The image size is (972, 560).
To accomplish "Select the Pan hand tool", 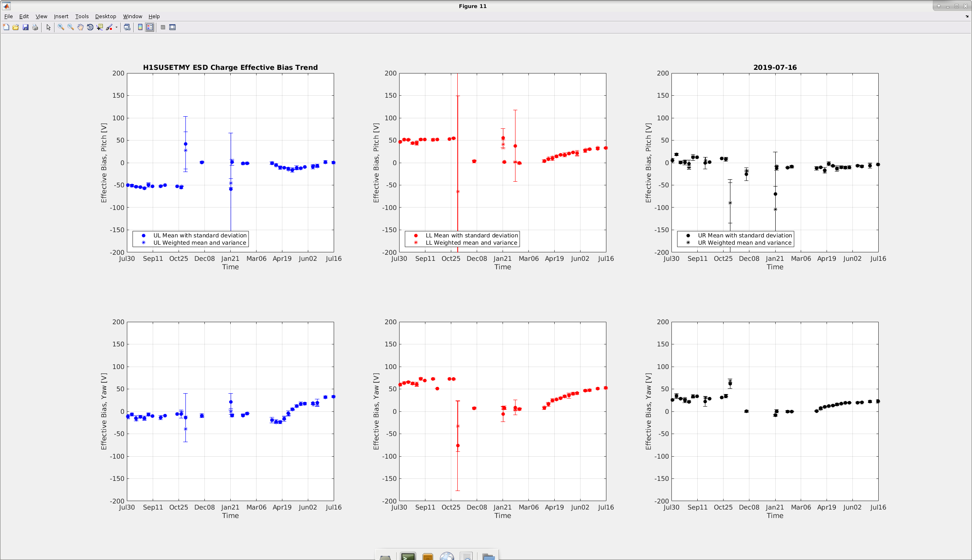I will click(x=80, y=27).
